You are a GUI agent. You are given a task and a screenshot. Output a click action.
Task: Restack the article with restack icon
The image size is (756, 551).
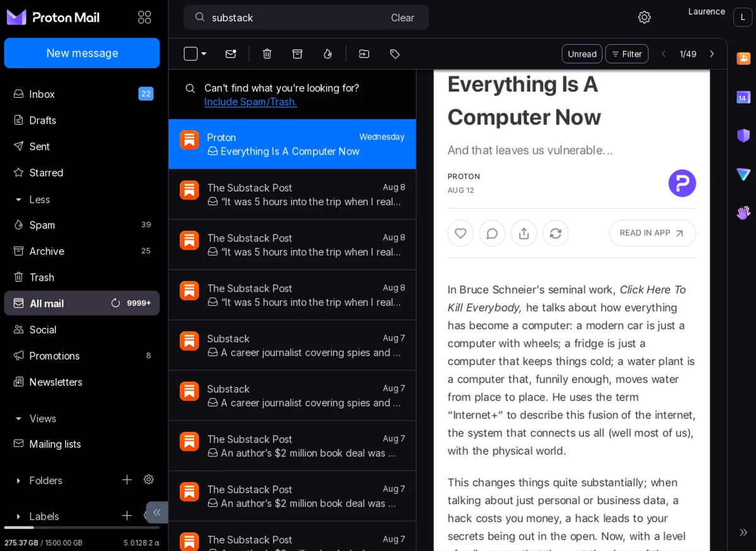point(555,233)
